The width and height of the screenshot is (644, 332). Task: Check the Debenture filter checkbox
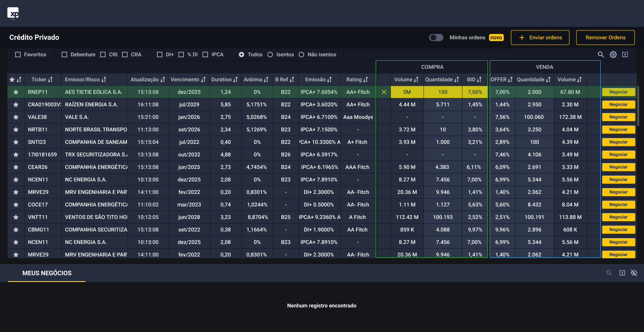[x=64, y=55]
